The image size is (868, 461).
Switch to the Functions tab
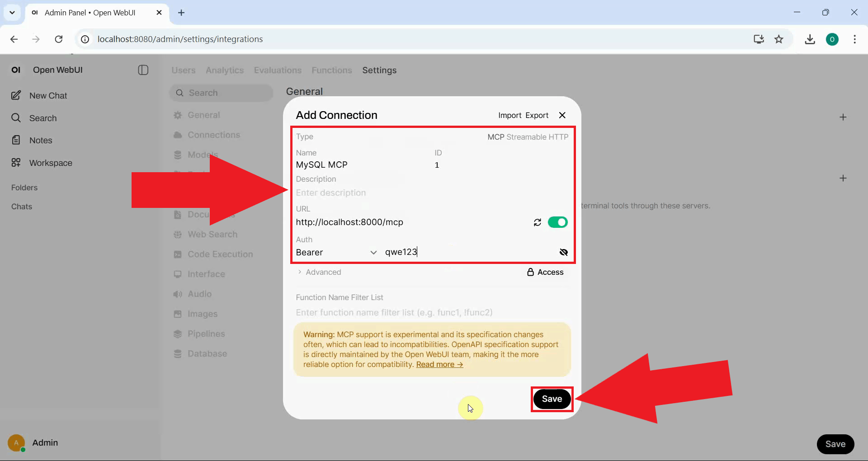click(332, 70)
